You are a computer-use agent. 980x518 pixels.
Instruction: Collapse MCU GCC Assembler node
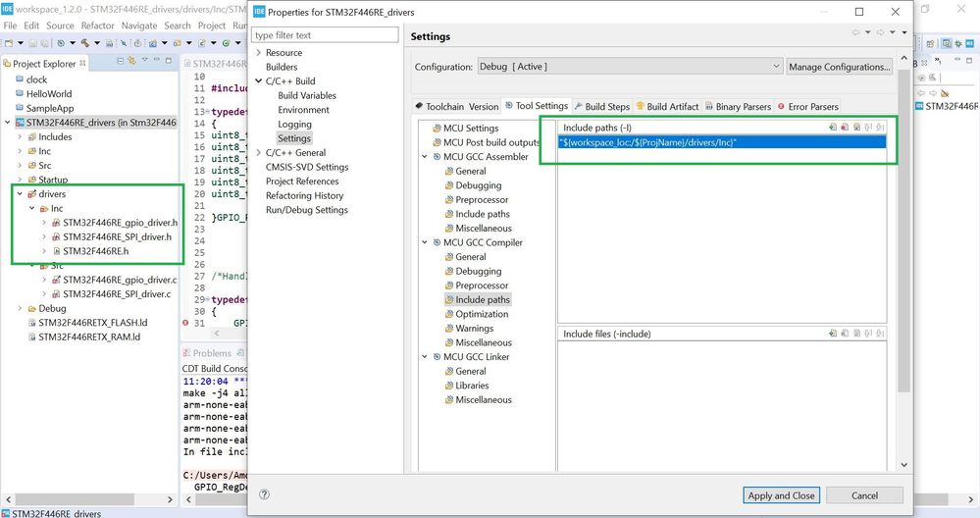coord(425,157)
